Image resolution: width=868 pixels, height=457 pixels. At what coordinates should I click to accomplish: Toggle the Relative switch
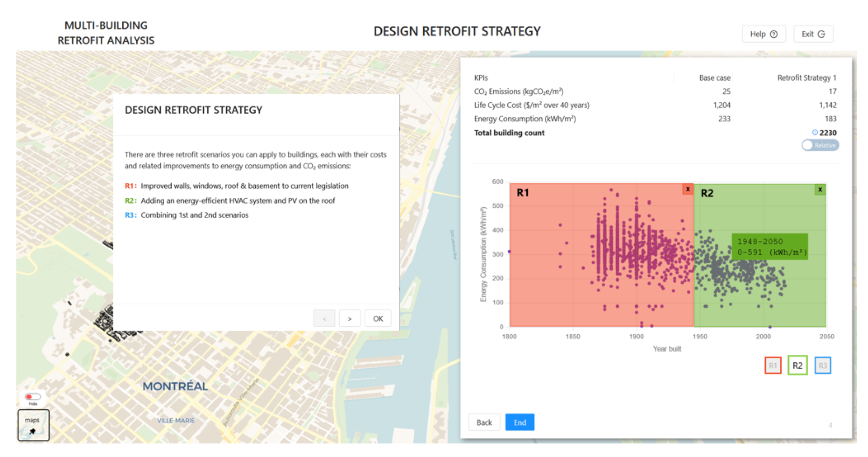tap(820, 146)
